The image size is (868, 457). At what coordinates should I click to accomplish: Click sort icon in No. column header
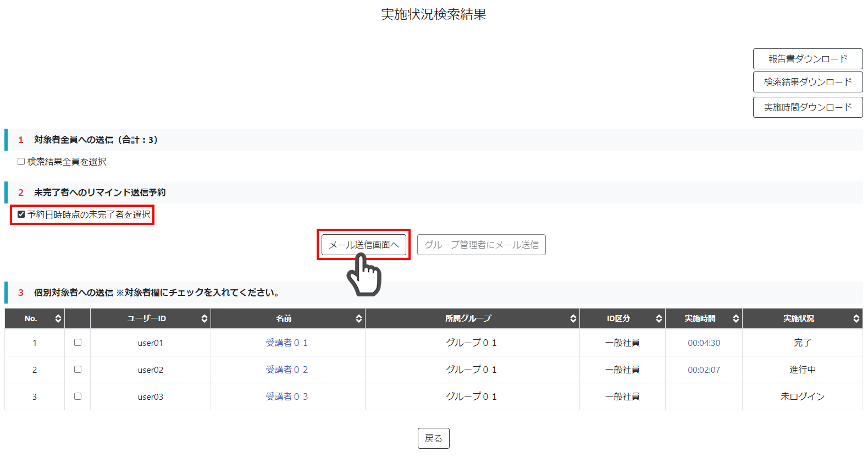(58, 318)
